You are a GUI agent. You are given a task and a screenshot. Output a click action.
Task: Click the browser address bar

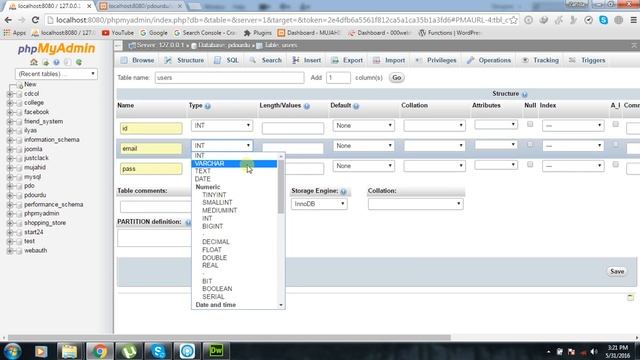pyautogui.click(x=282, y=20)
